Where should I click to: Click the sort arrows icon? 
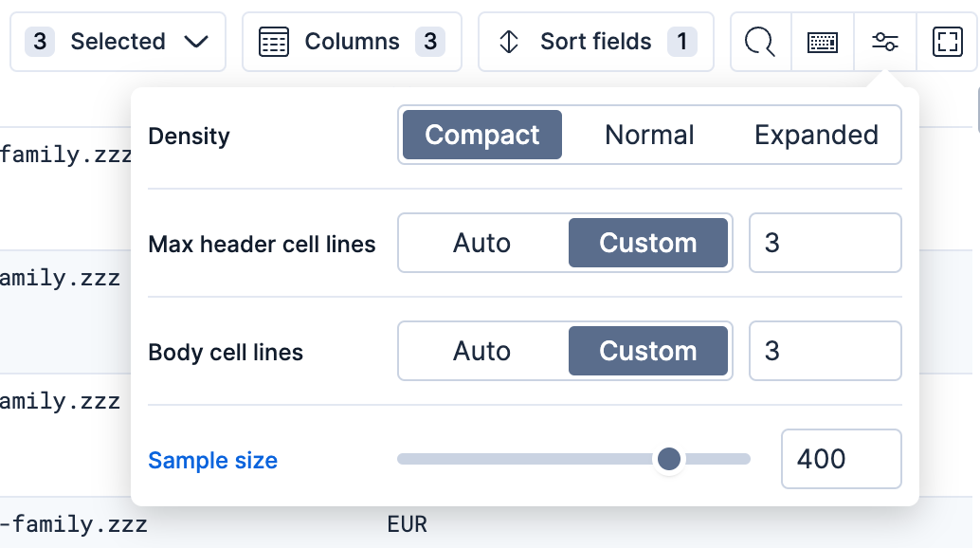click(x=508, y=42)
